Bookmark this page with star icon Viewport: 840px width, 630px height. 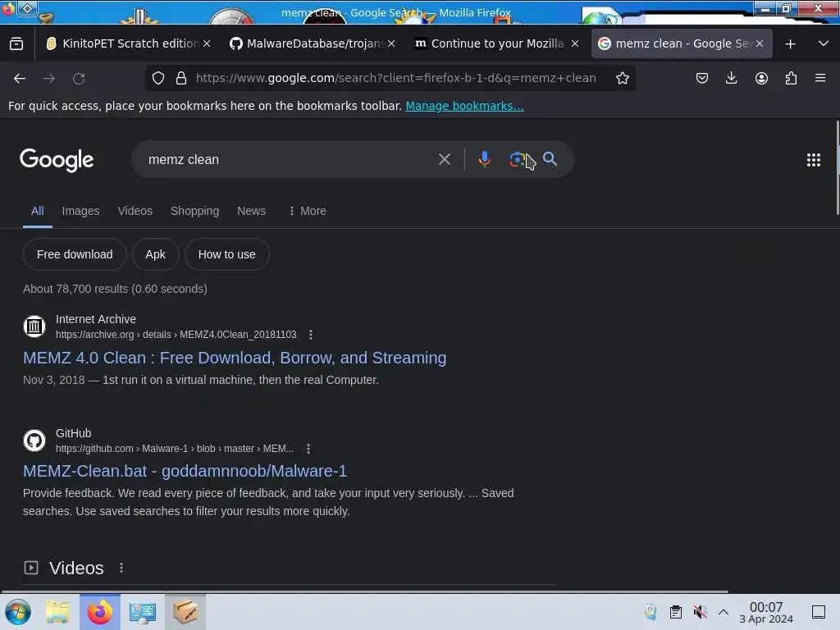pos(622,78)
